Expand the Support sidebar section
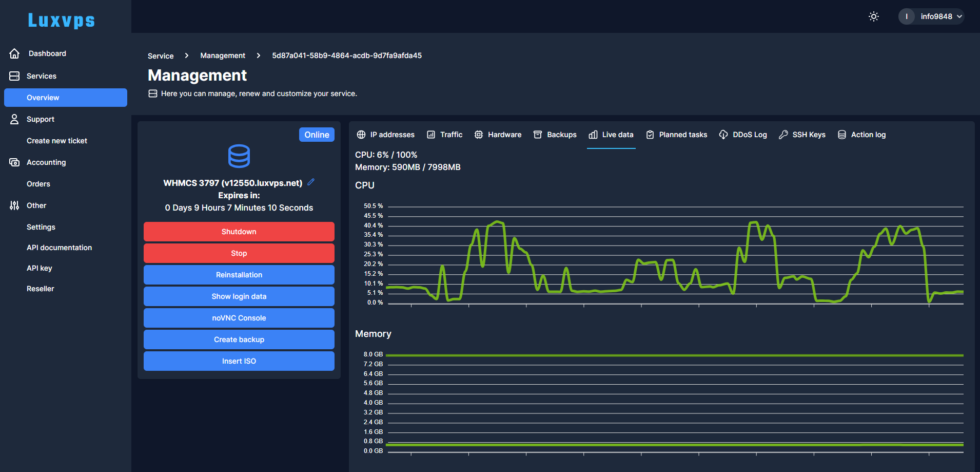 (x=66, y=119)
